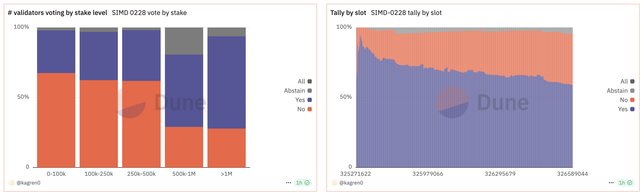
Task: Open @kagren0 profile link below Tally chart
Action: tap(351, 183)
